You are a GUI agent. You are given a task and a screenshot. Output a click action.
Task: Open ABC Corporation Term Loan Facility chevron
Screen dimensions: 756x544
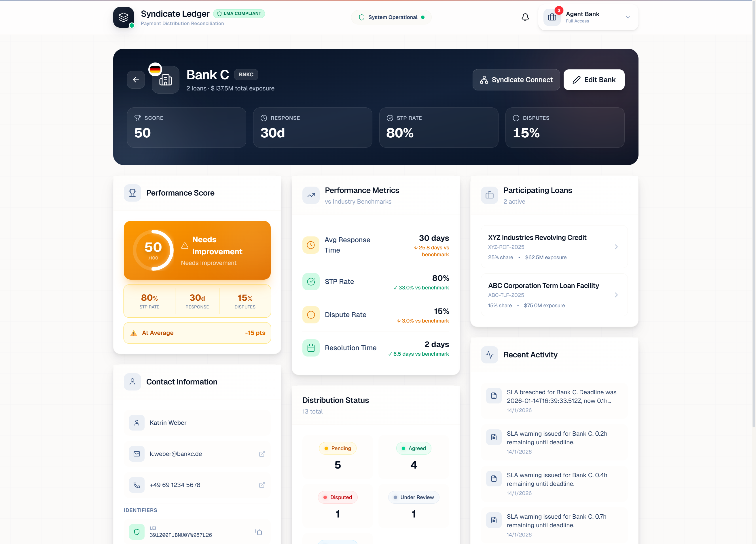pyautogui.click(x=616, y=295)
